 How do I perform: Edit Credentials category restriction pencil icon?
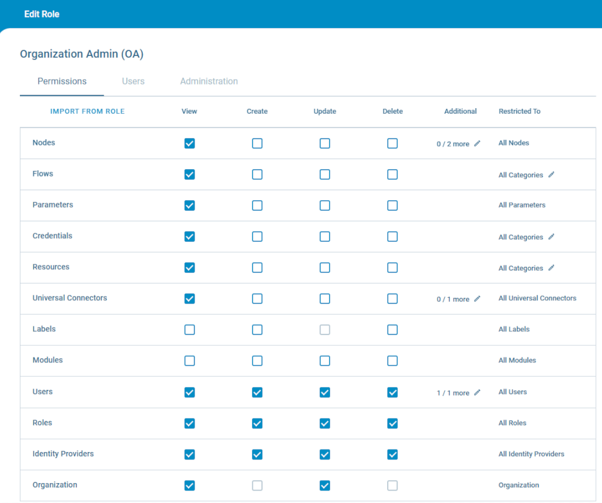(551, 237)
